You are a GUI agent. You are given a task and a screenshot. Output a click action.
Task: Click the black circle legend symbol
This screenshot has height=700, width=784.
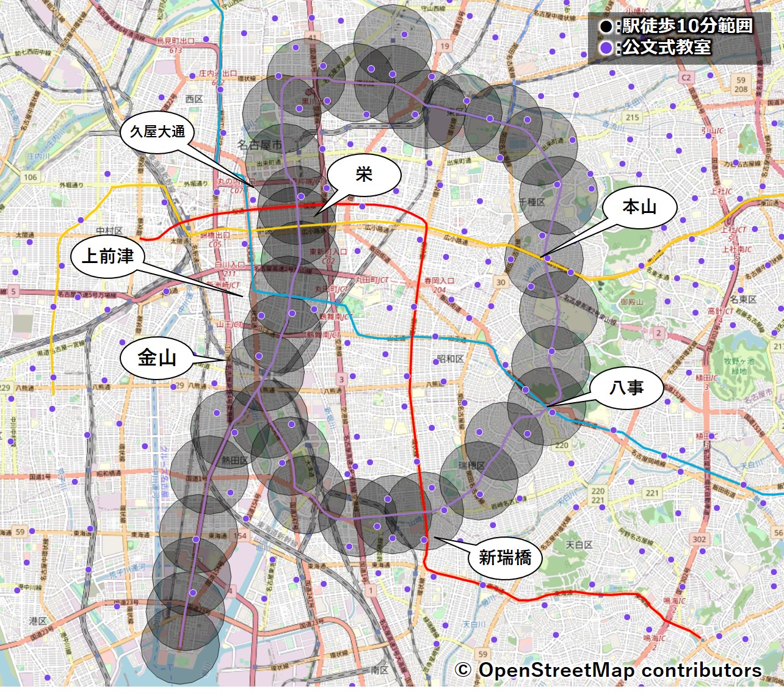606,27
